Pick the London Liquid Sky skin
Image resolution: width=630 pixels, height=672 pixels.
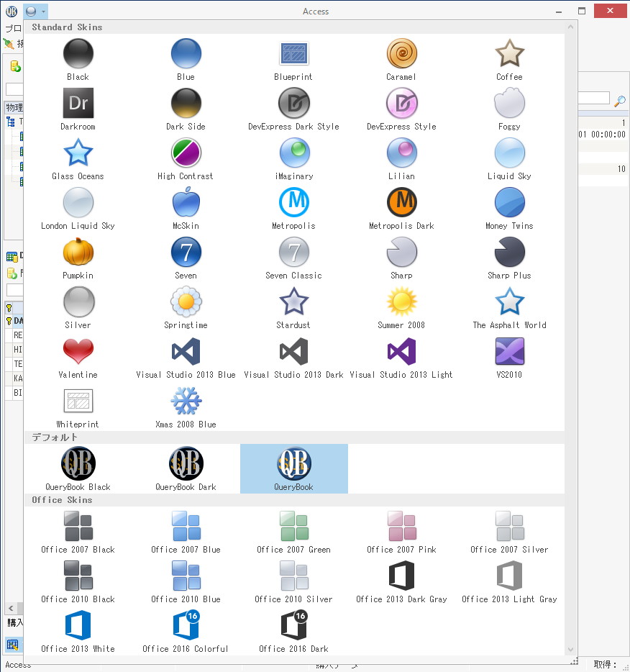(78, 209)
